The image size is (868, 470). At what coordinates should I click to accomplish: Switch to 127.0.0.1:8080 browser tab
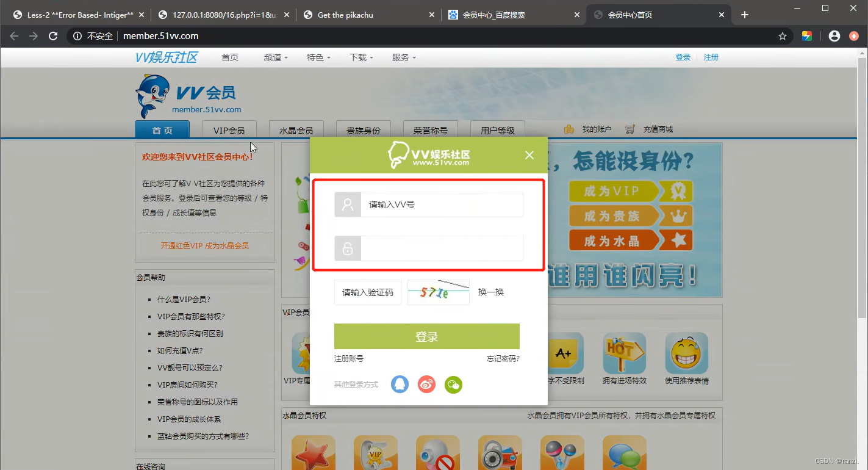point(223,15)
